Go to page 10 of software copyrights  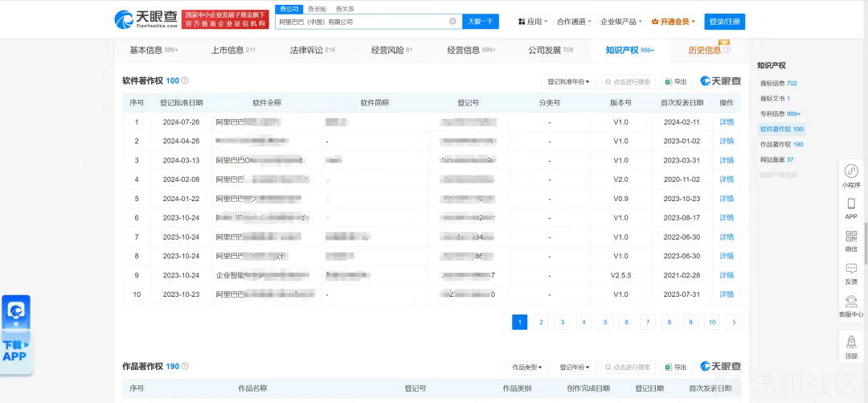click(x=712, y=322)
